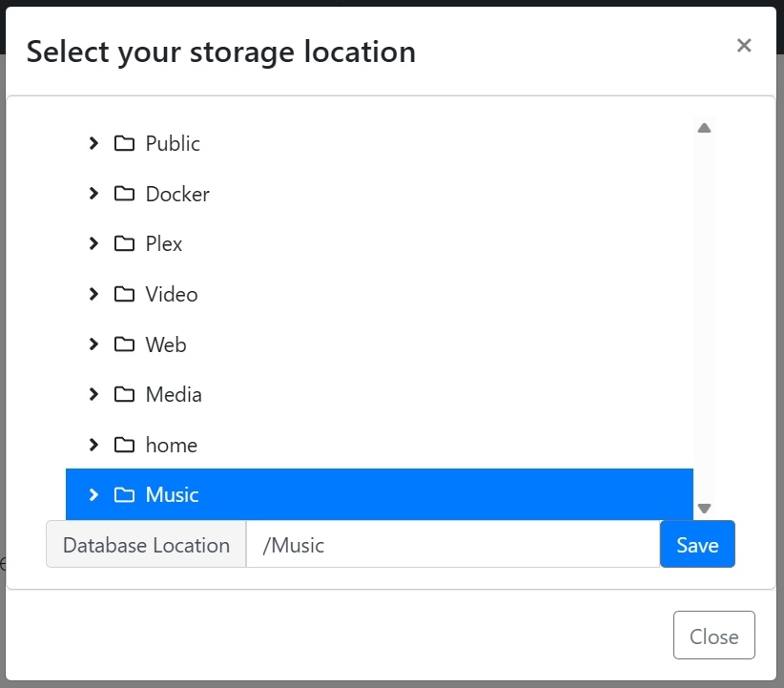
Task: Expand the Plex folder chevron
Action: pos(93,243)
